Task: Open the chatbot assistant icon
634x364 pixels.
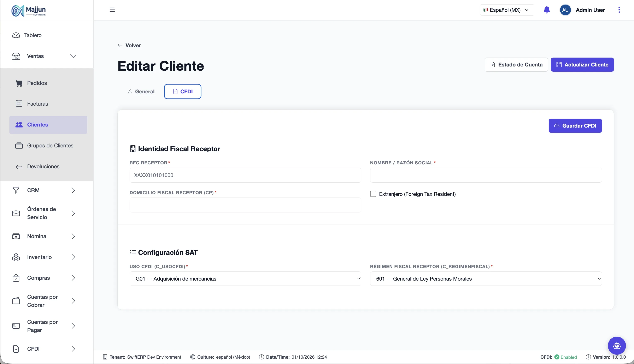Action: point(617,346)
